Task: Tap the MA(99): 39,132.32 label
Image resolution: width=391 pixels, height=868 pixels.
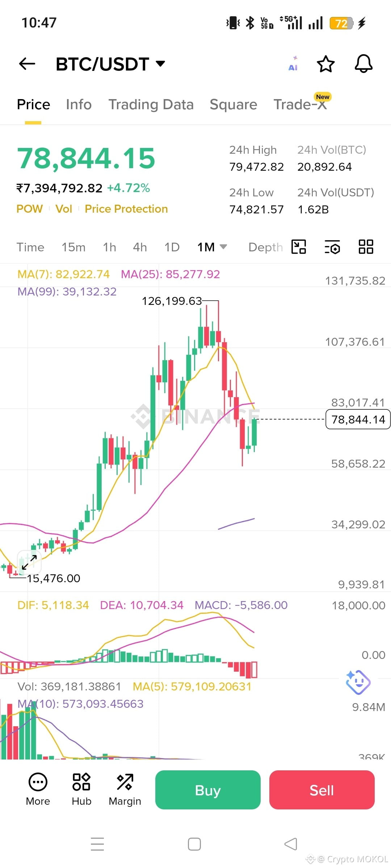Action: click(x=67, y=292)
